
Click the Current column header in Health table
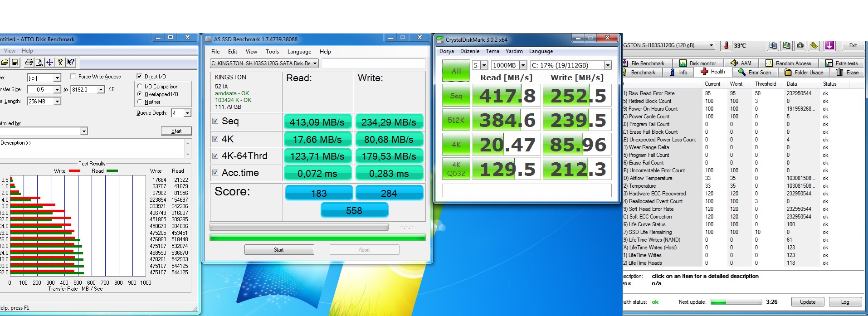[x=712, y=84]
